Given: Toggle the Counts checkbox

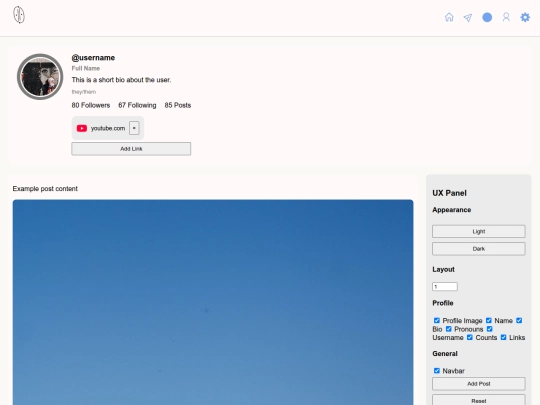Looking at the screenshot, I should [x=470, y=337].
